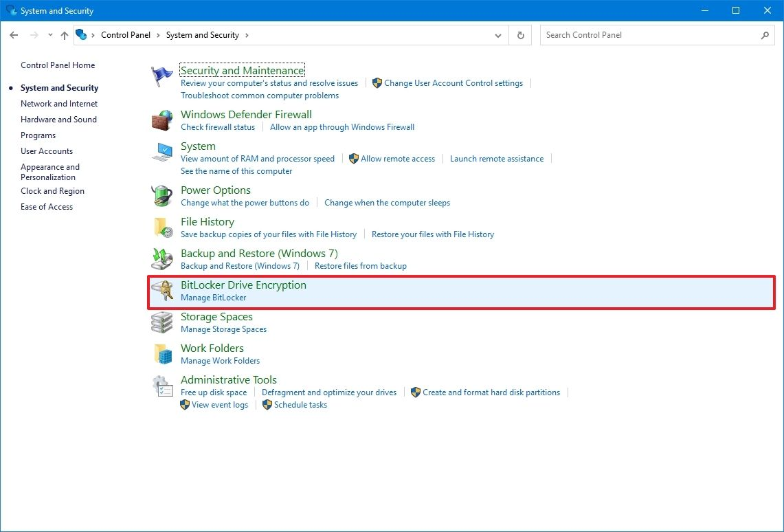The width and height of the screenshot is (784, 532).
Task: Click Save backup copies with File History
Action: (269, 234)
